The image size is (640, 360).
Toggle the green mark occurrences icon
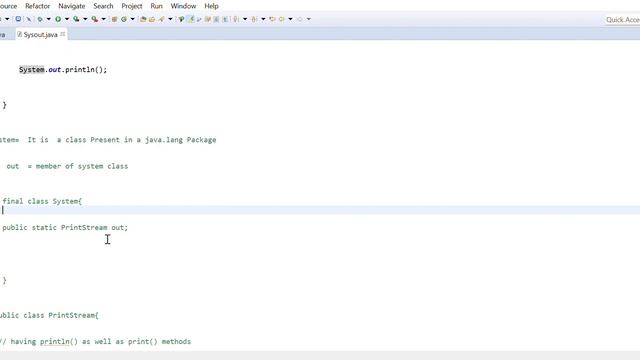(x=181, y=19)
